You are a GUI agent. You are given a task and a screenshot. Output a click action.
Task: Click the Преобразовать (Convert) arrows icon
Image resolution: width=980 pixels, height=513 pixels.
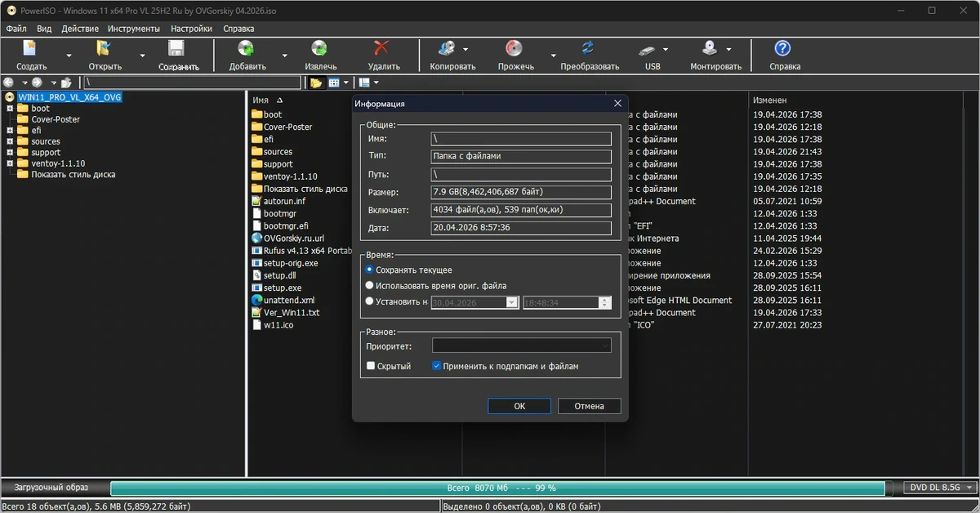click(x=588, y=49)
